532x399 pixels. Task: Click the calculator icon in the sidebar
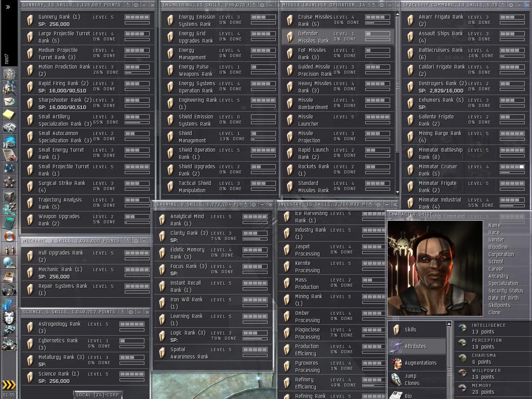point(9,222)
